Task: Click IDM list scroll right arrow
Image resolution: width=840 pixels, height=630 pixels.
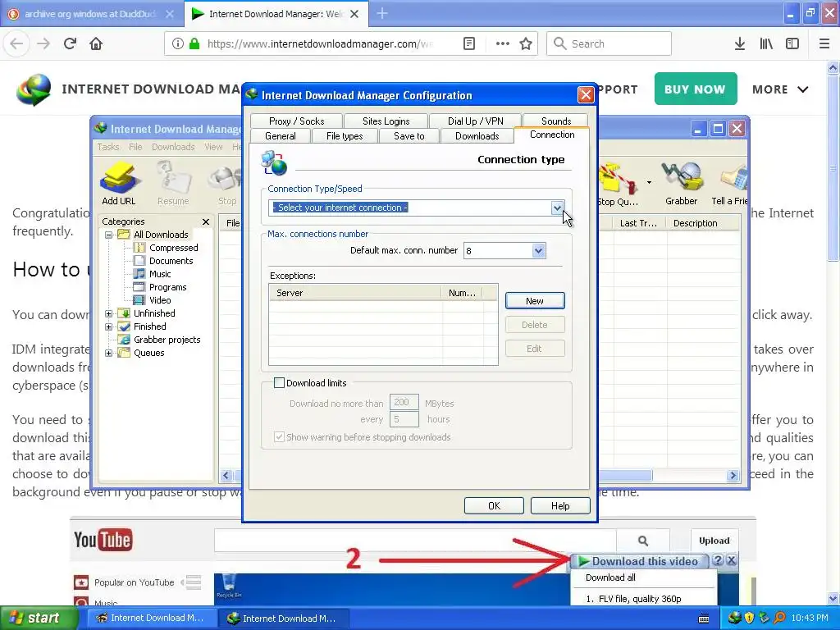Action: [733, 475]
